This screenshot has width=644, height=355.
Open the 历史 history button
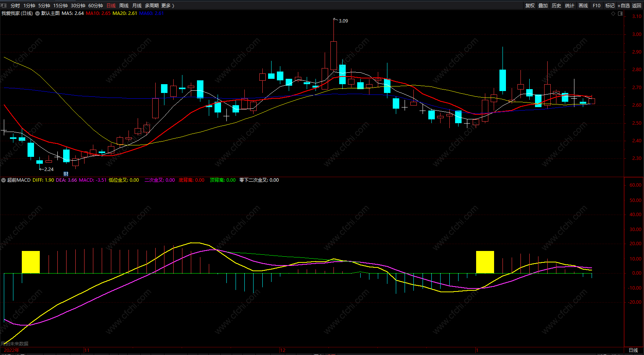pyautogui.click(x=556, y=5)
